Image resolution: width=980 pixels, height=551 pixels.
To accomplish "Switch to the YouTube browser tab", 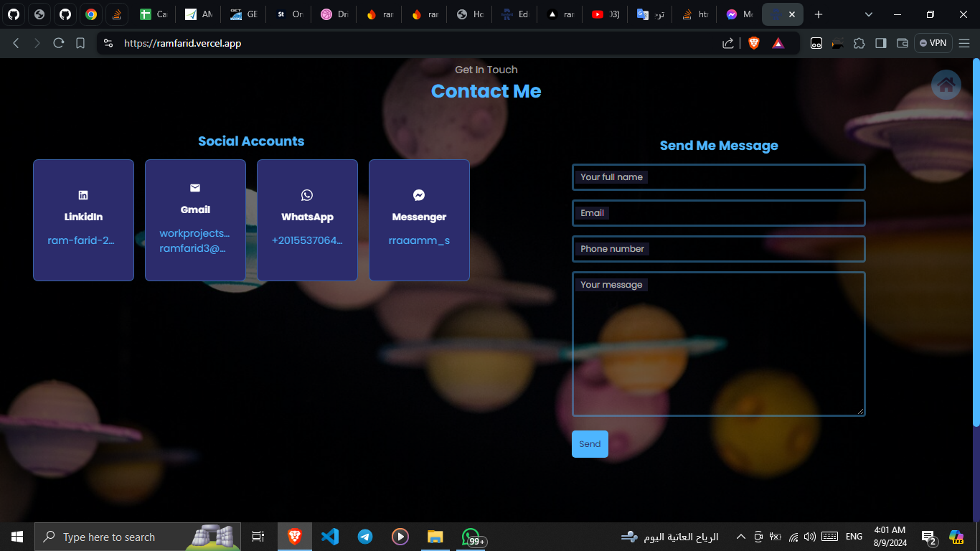I will point(605,14).
